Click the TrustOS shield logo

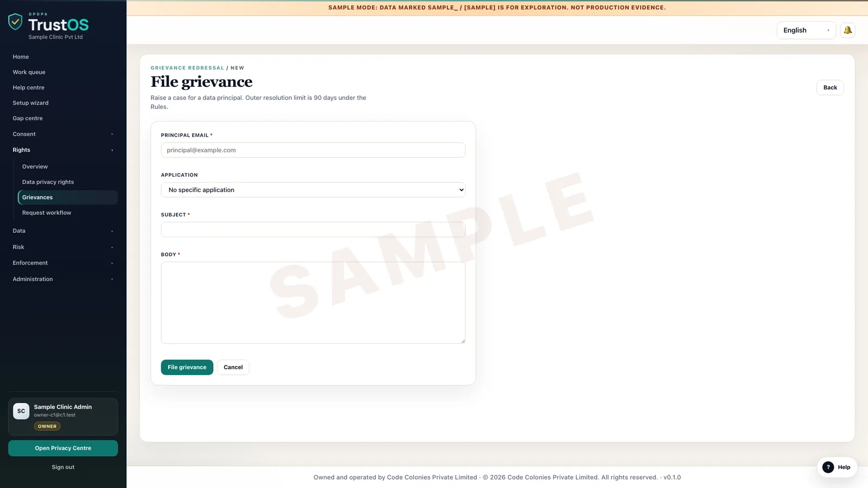pyautogui.click(x=15, y=22)
